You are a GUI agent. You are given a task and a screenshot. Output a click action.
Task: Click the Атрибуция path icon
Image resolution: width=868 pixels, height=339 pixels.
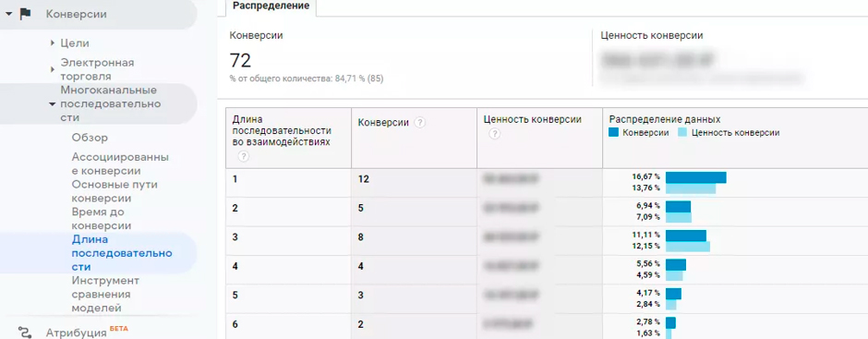pyautogui.click(x=25, y=333)
